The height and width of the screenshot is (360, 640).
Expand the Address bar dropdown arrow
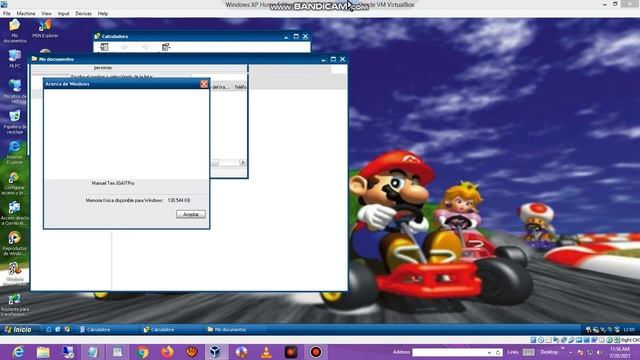489,352
